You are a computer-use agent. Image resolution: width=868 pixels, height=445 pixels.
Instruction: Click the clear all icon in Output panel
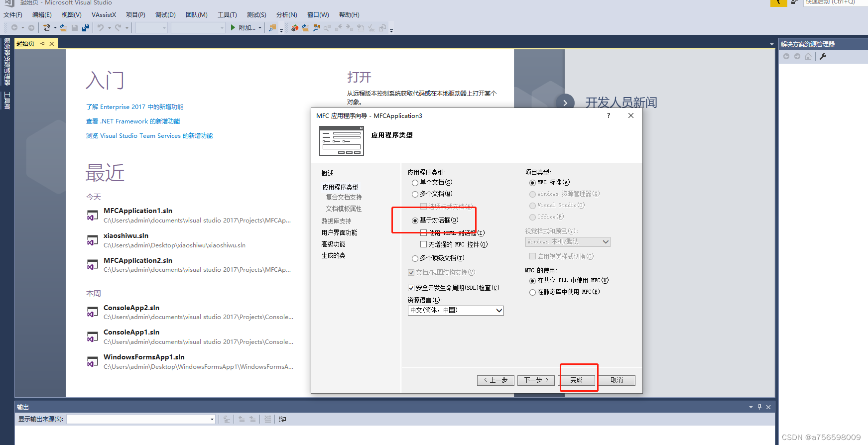(268, 419)
